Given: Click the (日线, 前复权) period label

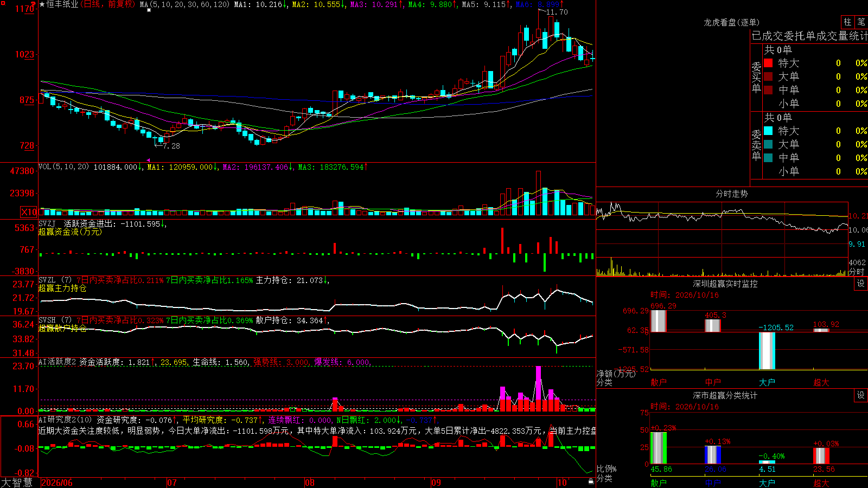Looking at the screenshot, I should tap(108, 4).
